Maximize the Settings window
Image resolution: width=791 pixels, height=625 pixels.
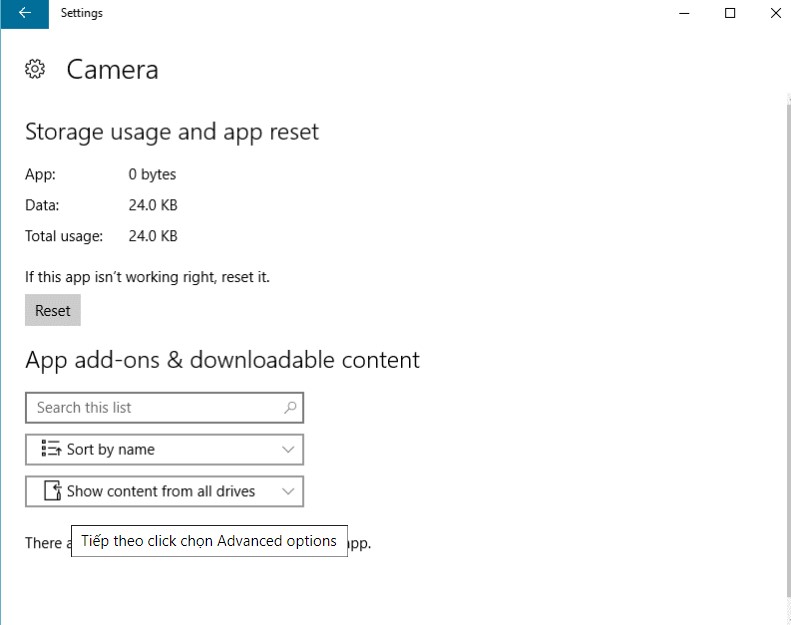(x=730, y=13)
